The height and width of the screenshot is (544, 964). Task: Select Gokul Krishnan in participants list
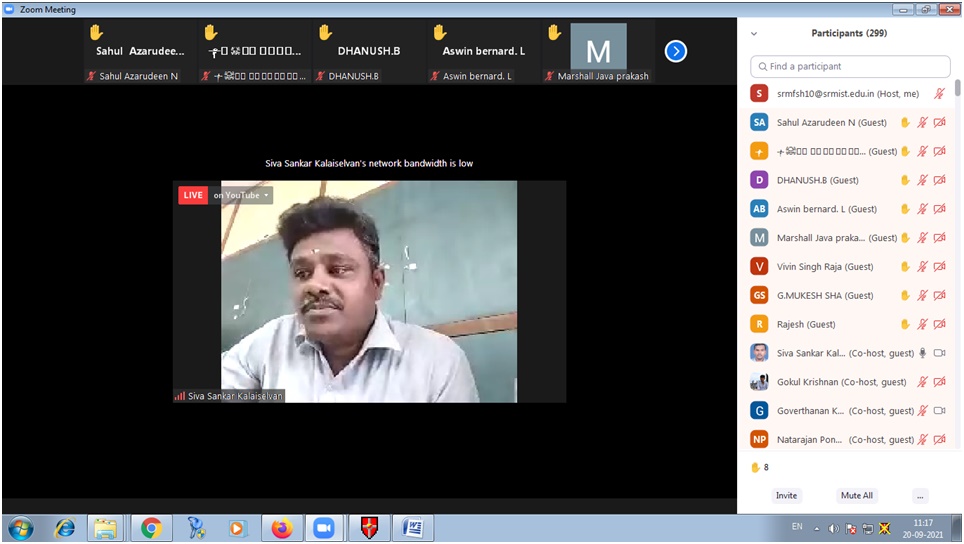tap(830, 382)
